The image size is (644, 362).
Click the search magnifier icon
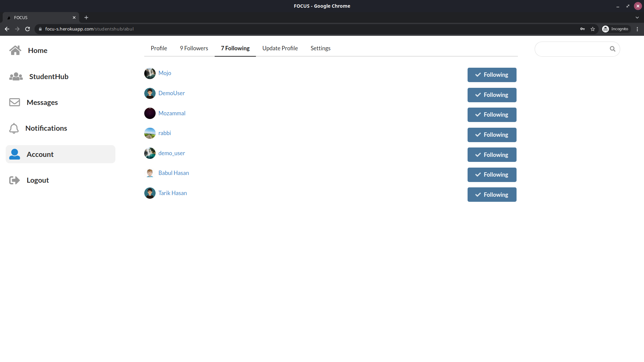pyautogui.click(x=613, y=49)
